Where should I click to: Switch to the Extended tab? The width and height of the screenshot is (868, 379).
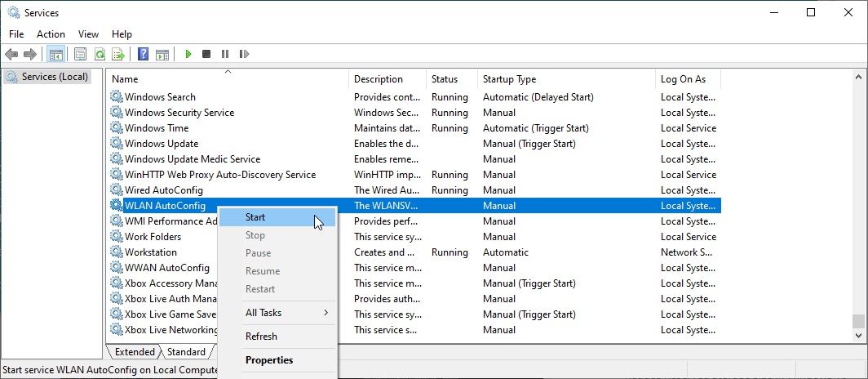(x=135, y=352)
